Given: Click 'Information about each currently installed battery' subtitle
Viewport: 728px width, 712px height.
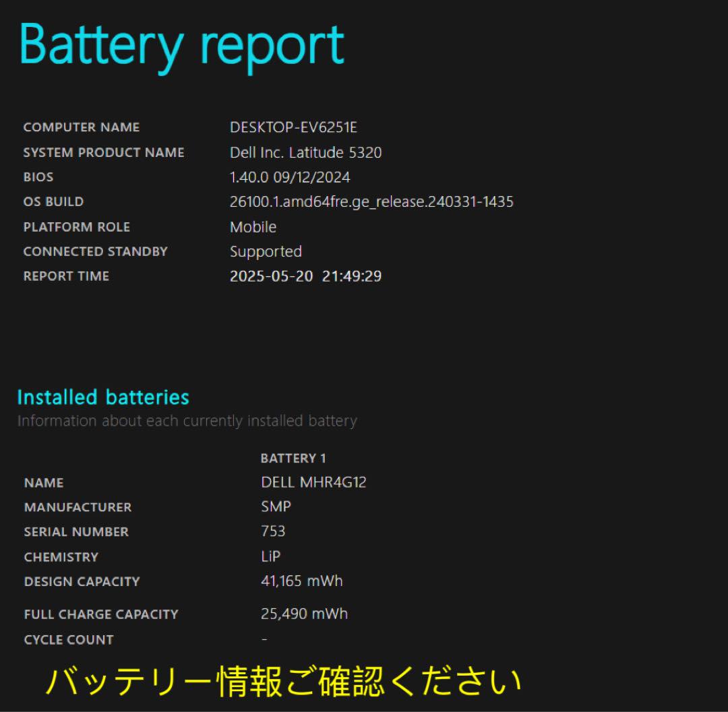Looking at the screenshot, I should point(187,421).
